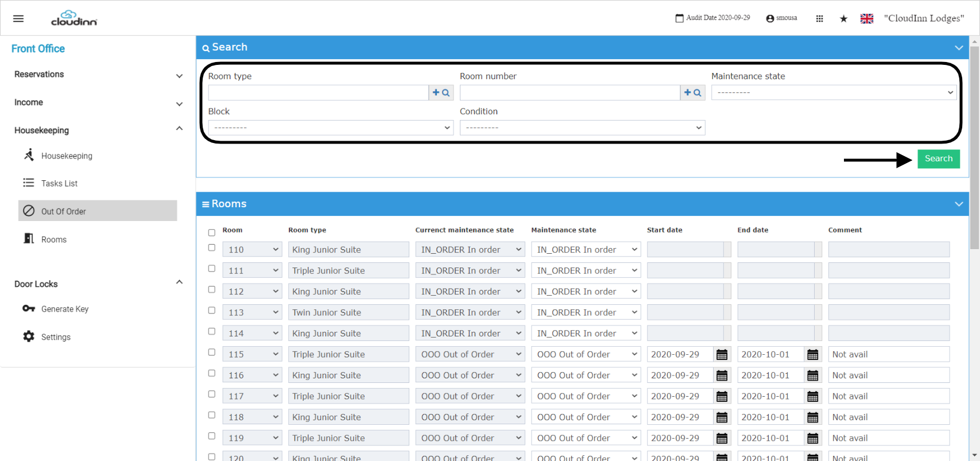Open the End date calendar for room 115
The height and width of the screenshot is (461, 980).
(x=812, y=355)
